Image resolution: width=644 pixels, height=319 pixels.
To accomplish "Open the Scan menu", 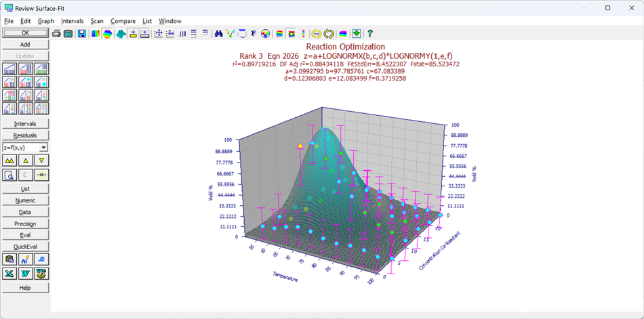I will [x=97, y=21].
